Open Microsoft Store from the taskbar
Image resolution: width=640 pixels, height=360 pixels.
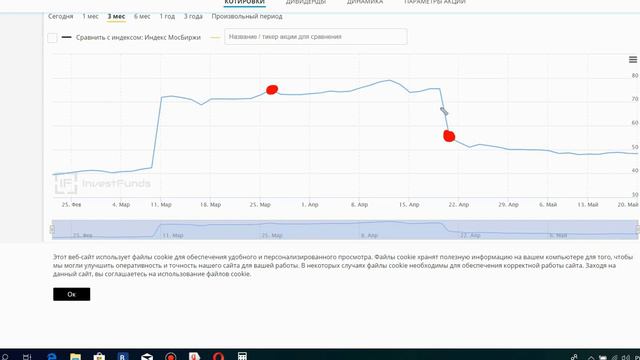[99, 357]
